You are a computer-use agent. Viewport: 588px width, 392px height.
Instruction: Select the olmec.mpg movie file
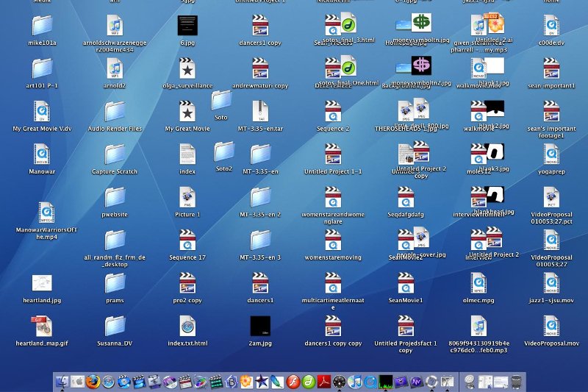(x=478, y=283)
